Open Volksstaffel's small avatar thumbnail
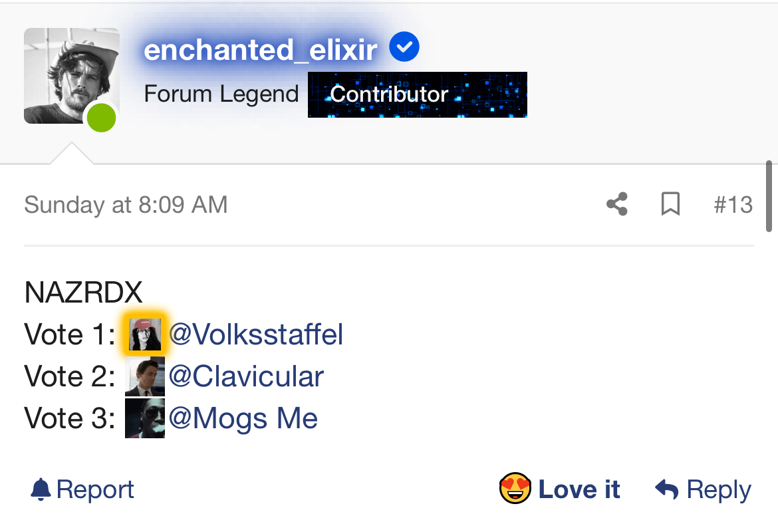 click(x=145, y=334)
